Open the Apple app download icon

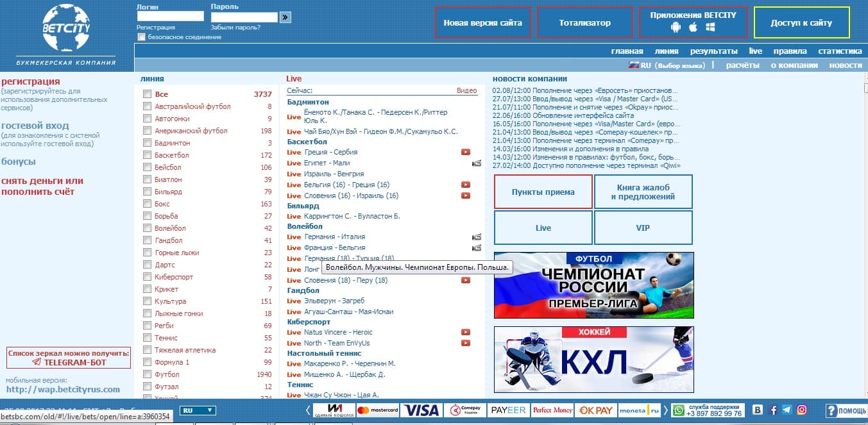click(x=693, y=28)
